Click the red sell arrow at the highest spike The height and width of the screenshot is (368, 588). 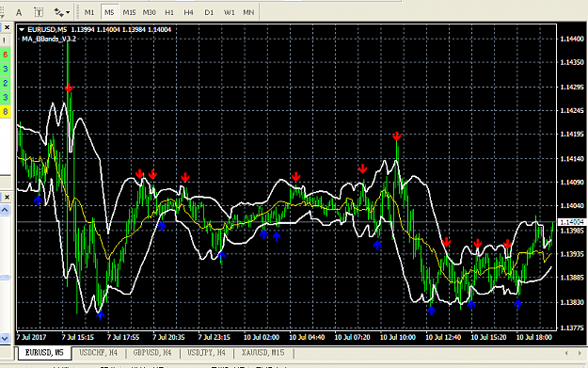pos(69,88)
